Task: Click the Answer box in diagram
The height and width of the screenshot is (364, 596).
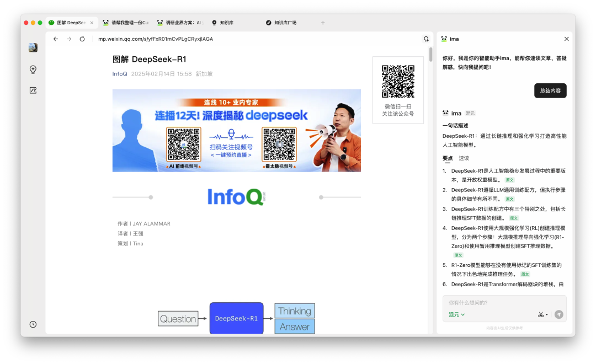Action: tap(295, 326)
